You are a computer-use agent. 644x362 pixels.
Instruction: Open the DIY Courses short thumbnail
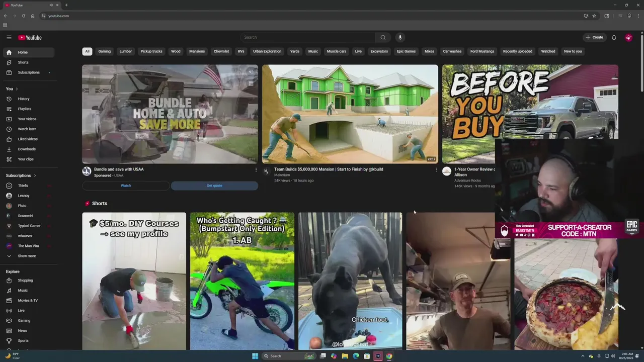[x=134, y=281]
